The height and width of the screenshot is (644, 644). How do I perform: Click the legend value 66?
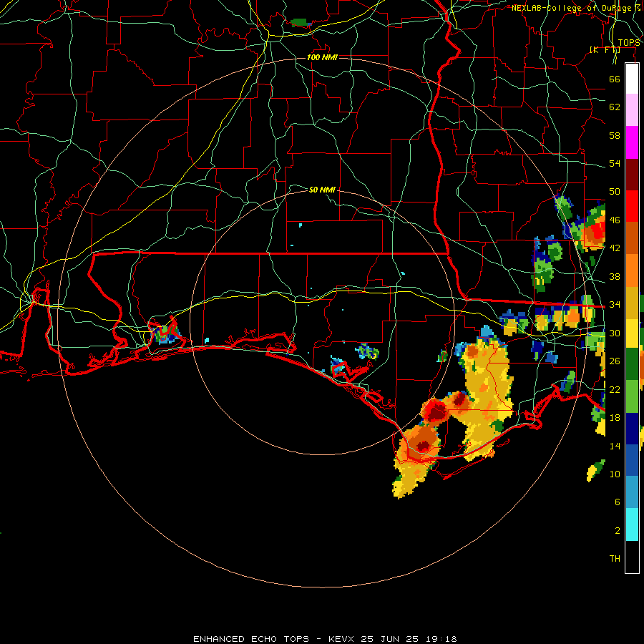click(x=615, y=79)
